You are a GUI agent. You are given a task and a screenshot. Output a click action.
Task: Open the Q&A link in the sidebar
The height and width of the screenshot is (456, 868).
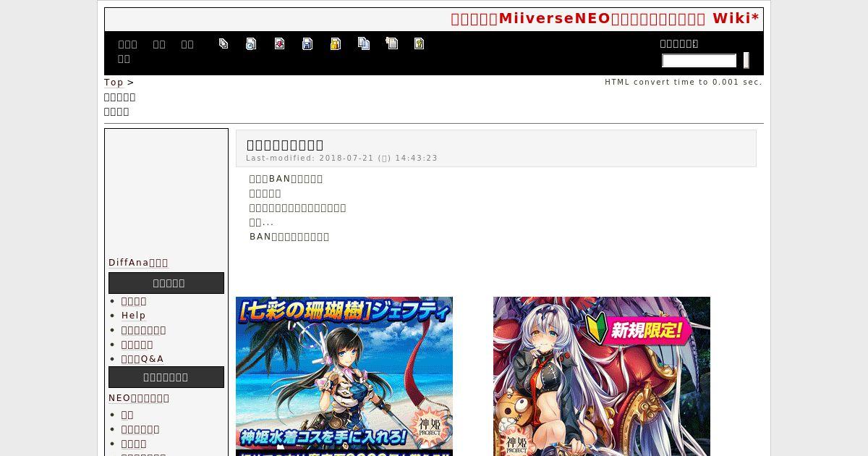coord(142,359)
